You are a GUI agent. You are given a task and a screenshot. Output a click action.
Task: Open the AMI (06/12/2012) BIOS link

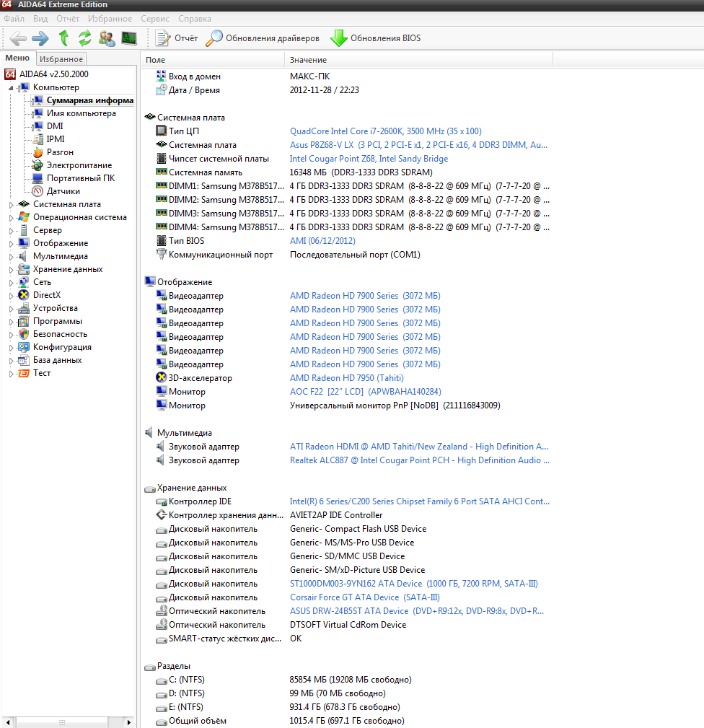(322, 241)
